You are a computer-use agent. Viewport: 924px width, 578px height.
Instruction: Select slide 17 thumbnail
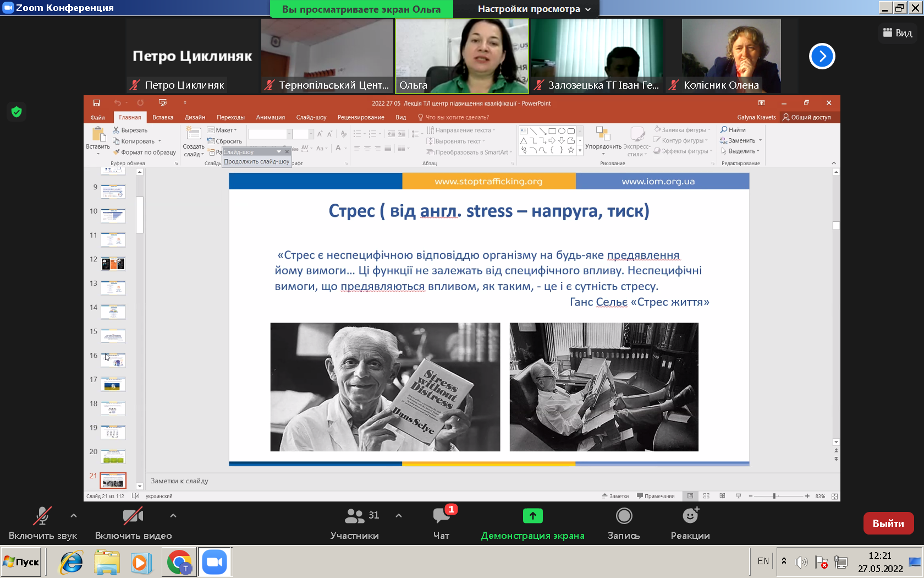click(113, 384)
